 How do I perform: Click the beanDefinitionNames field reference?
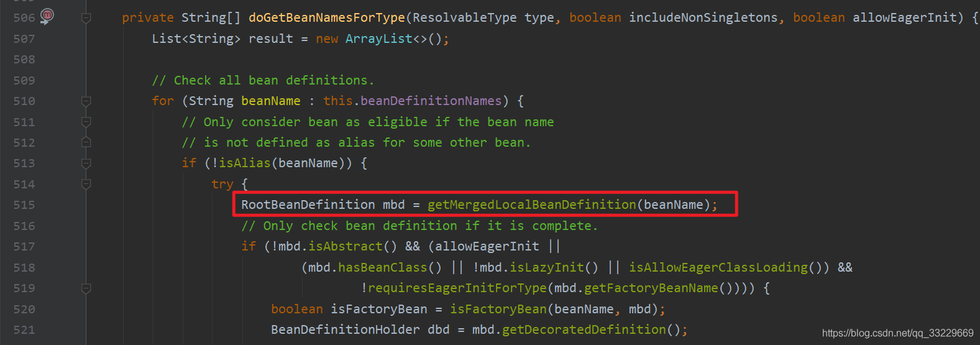point(431,101)
